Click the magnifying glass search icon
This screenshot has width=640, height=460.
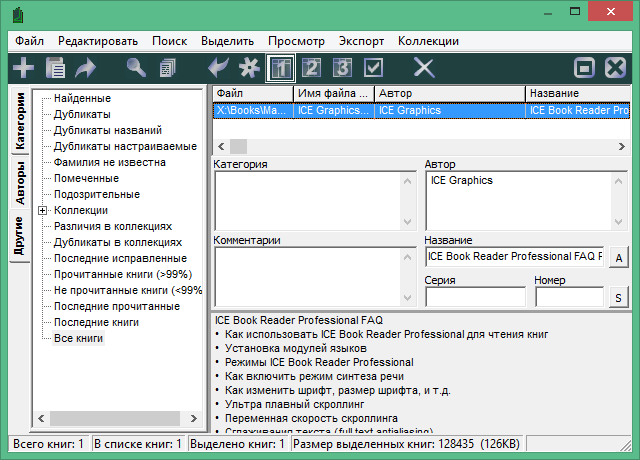click(x=136, y=68)
